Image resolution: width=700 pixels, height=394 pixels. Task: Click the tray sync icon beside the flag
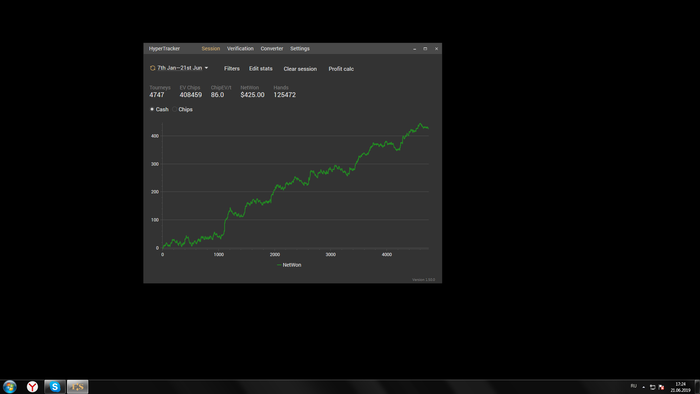point(652,387)
